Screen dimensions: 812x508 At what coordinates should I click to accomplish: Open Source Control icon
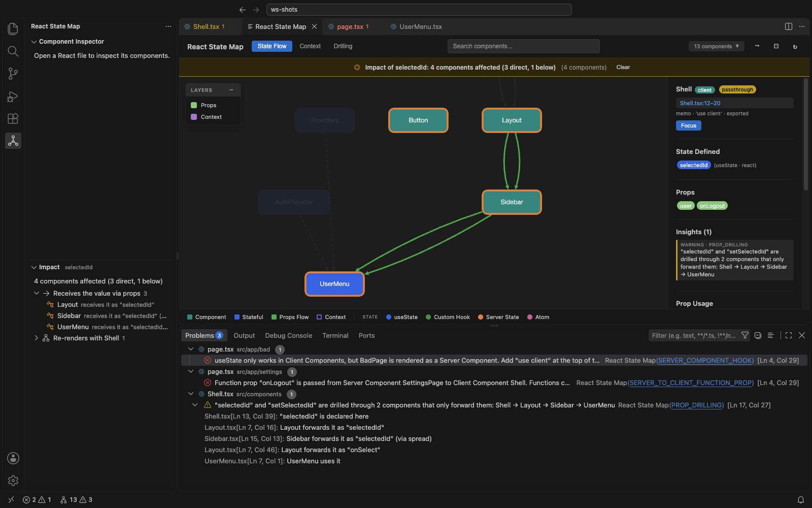click(13, 74)
